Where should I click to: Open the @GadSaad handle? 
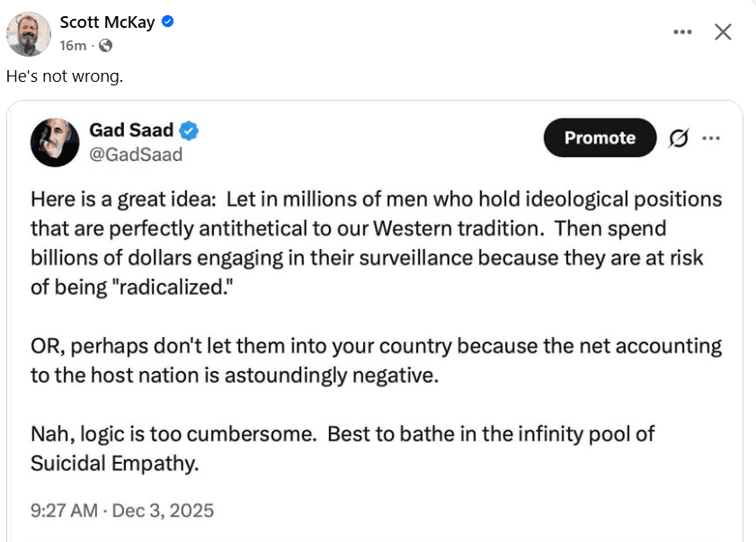pyautogui.click(x=136, y=154)
